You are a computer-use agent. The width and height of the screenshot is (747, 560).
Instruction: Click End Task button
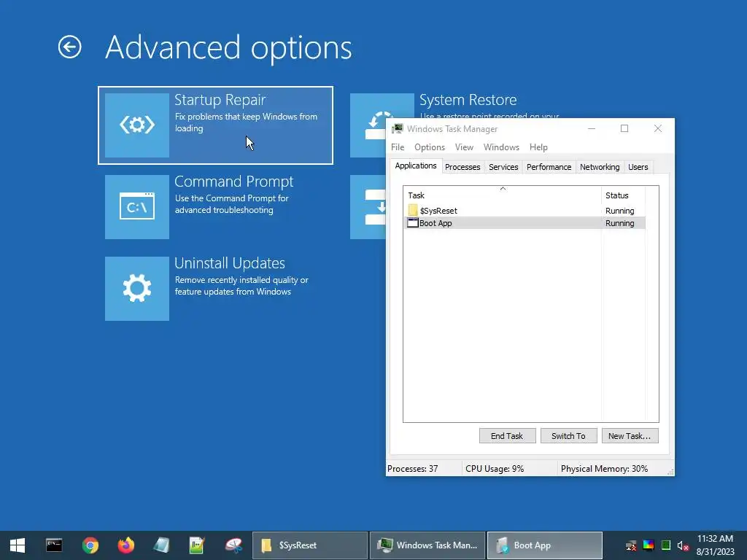507,436
